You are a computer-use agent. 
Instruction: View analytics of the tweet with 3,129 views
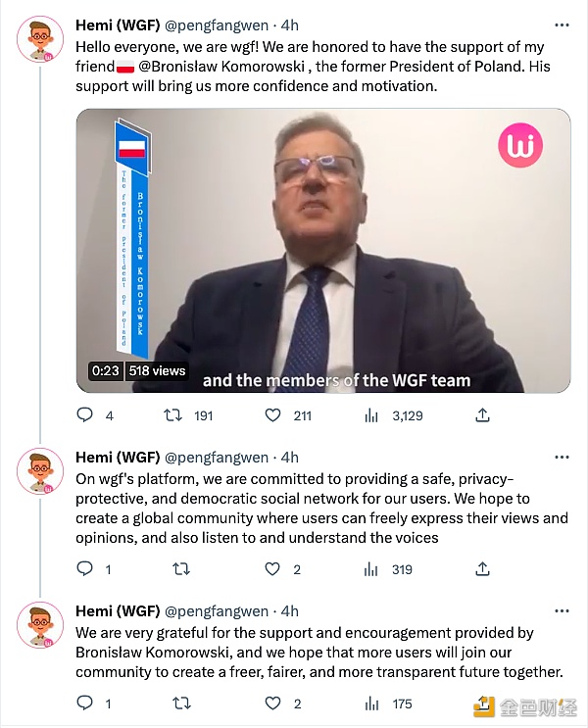(x=372, y=415)
